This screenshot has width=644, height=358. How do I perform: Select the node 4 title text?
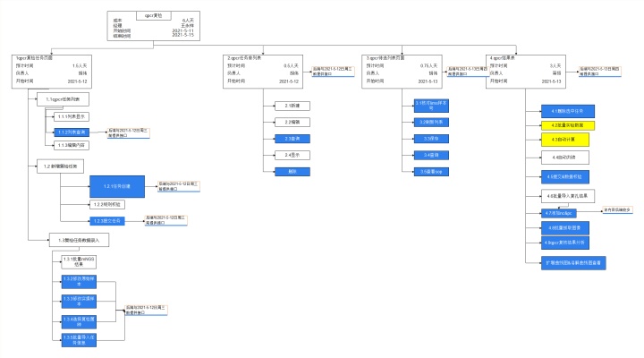503,58
